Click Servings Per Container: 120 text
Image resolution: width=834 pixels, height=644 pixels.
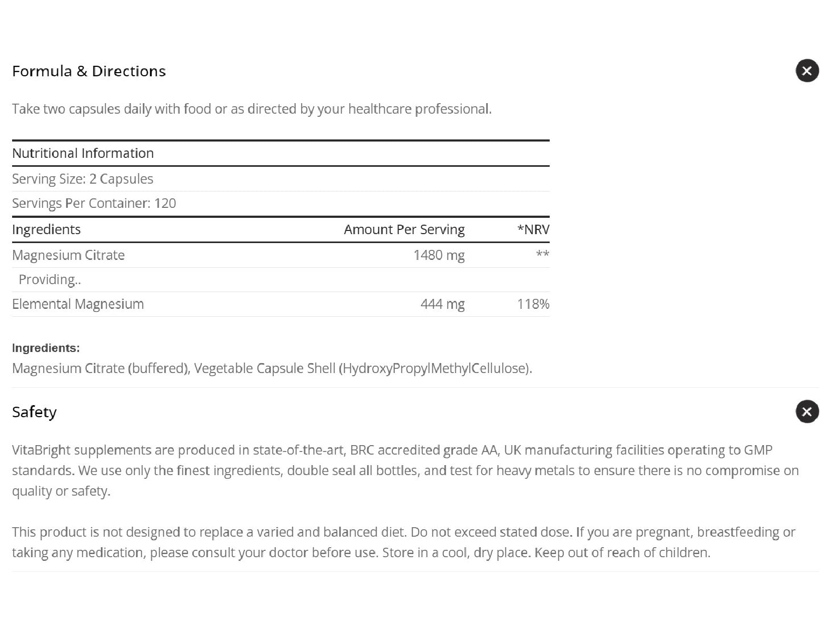(x=94, y=203)
